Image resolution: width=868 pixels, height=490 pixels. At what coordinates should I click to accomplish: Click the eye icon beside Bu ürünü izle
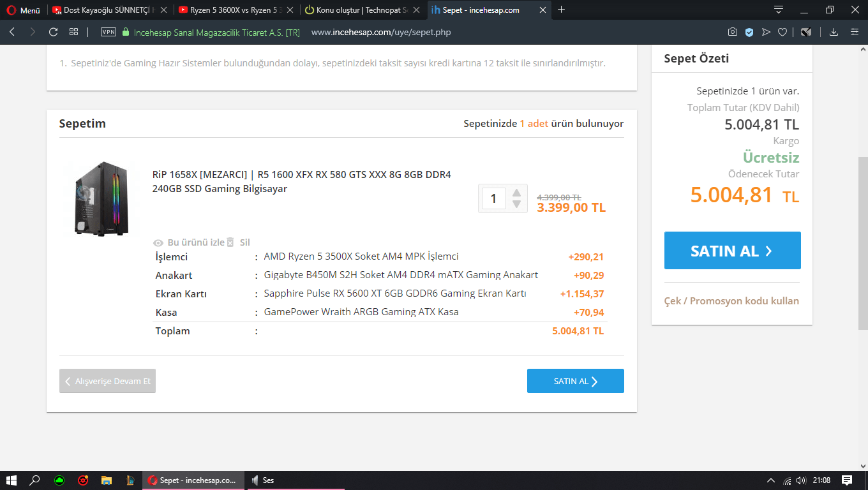click(159, 243)
